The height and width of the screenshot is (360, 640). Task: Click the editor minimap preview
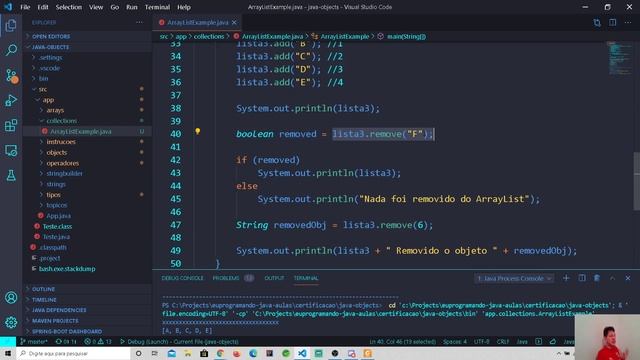(619, 58)
